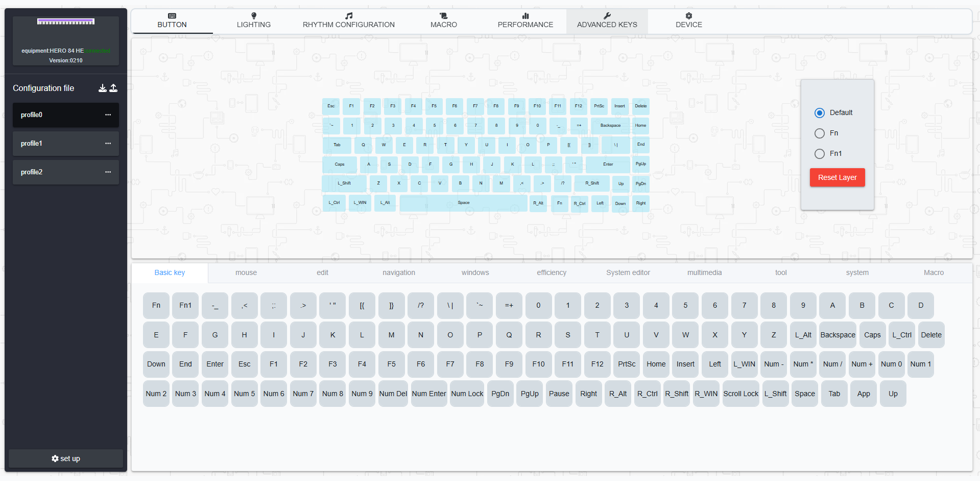Click the import configuration download icon
This screenshot has height=481, width=980.
102,88
